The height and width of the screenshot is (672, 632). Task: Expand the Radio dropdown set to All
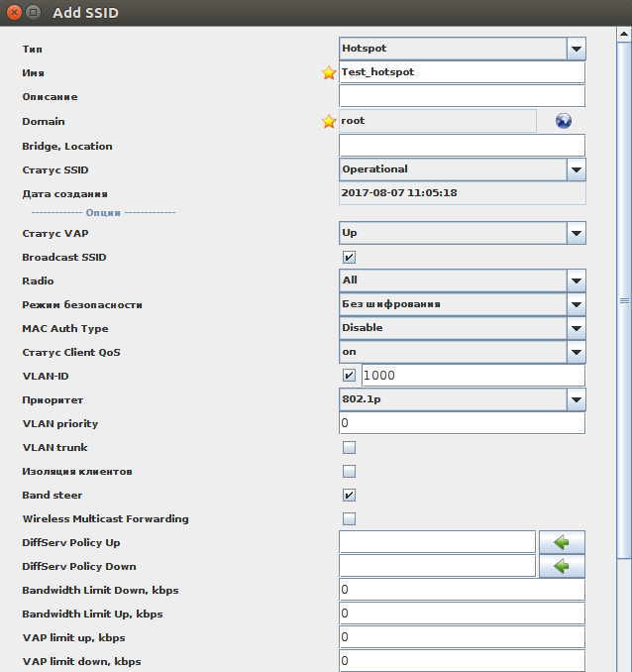tap(576, 280)
